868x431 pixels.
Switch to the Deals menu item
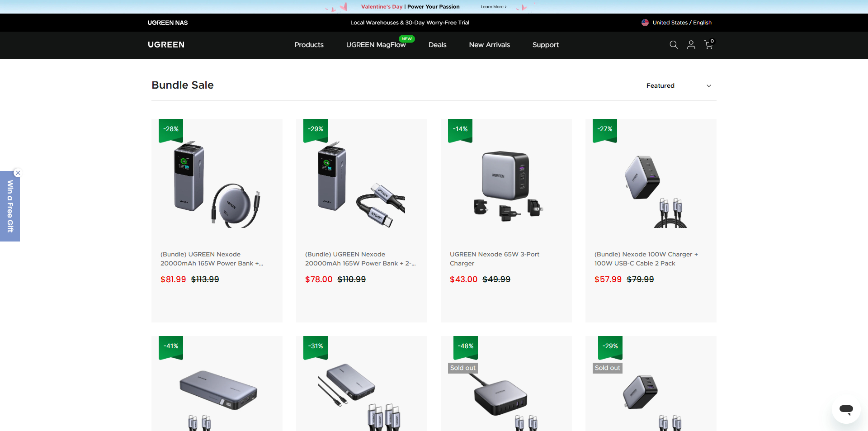[437, 45]
